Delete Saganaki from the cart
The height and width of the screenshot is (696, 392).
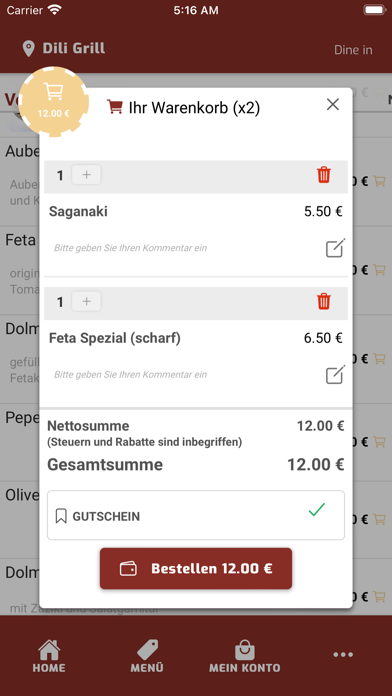click(324, 175)
